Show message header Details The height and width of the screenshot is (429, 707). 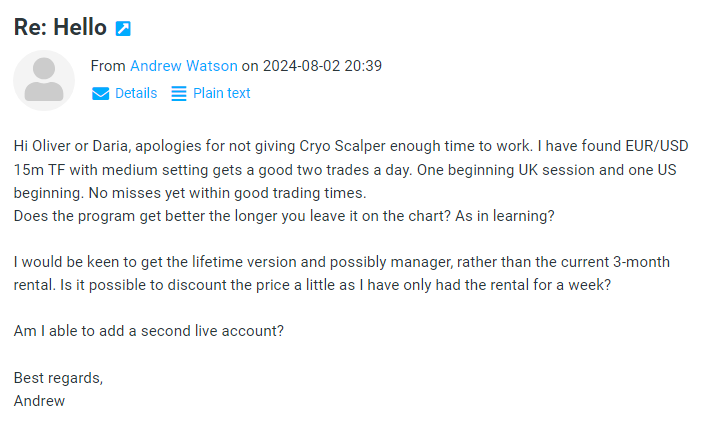[136, 93]
